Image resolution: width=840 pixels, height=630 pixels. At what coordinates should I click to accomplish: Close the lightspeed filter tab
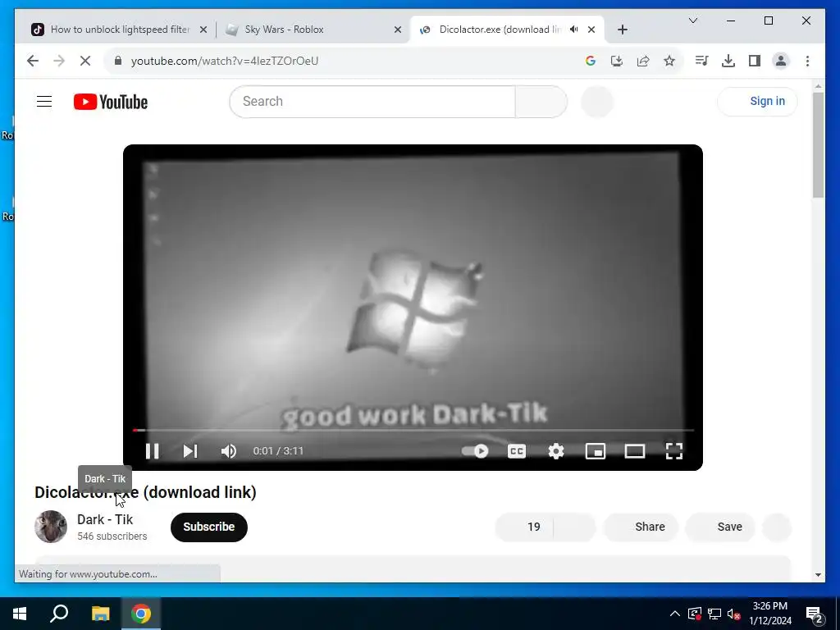click(203, 30)
